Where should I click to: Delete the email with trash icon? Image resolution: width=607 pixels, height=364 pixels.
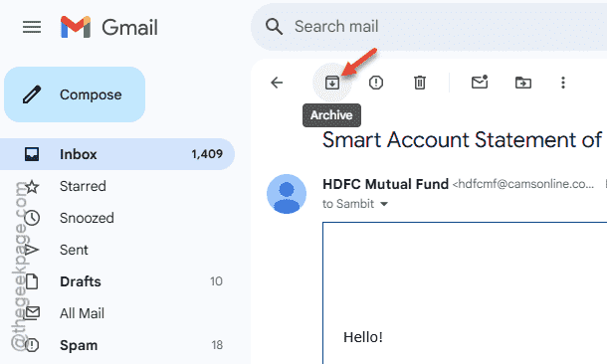420,83
